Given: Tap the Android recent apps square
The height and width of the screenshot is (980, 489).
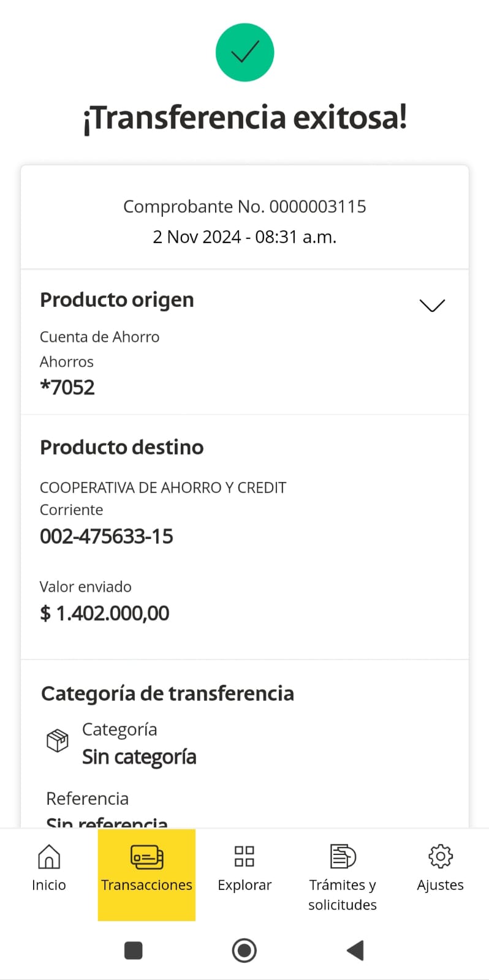Looking at the screenshot, I should (x=133, y=951).
